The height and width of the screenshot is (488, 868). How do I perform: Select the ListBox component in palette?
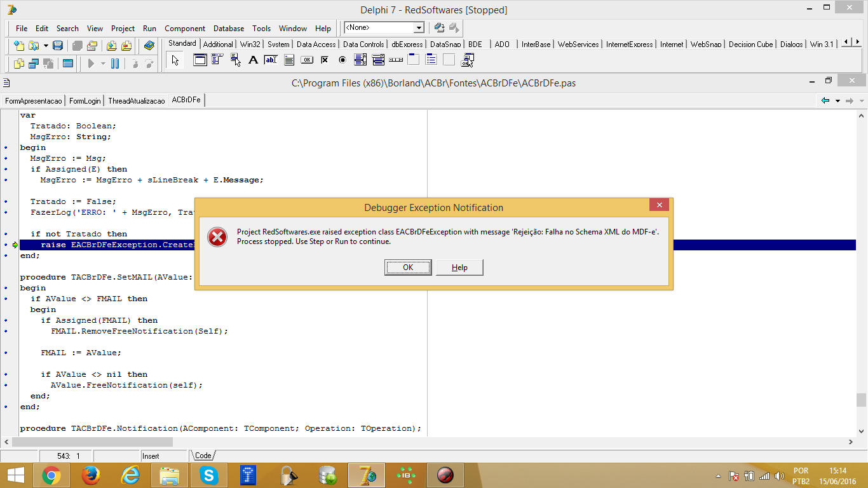click(x=360, y=60)
